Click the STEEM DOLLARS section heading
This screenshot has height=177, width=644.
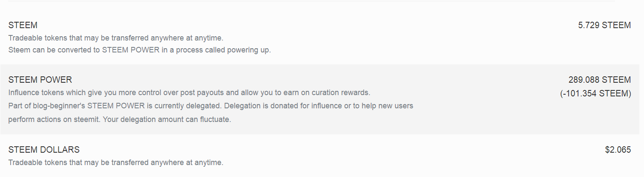click(44, 150)
